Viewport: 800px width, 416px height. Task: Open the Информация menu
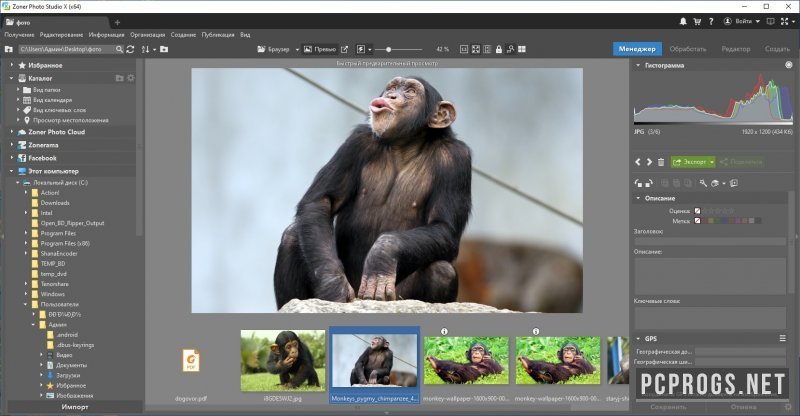point(106,35)
